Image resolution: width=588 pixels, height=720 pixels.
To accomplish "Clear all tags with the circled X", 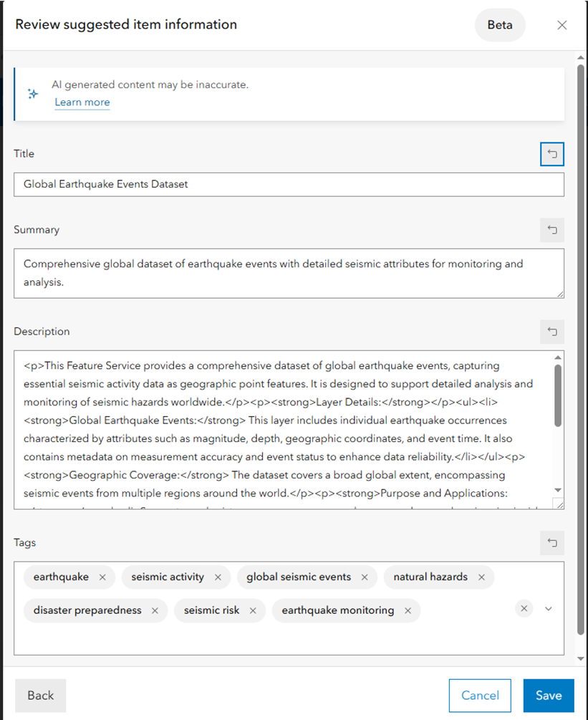I will coord(524,608).
